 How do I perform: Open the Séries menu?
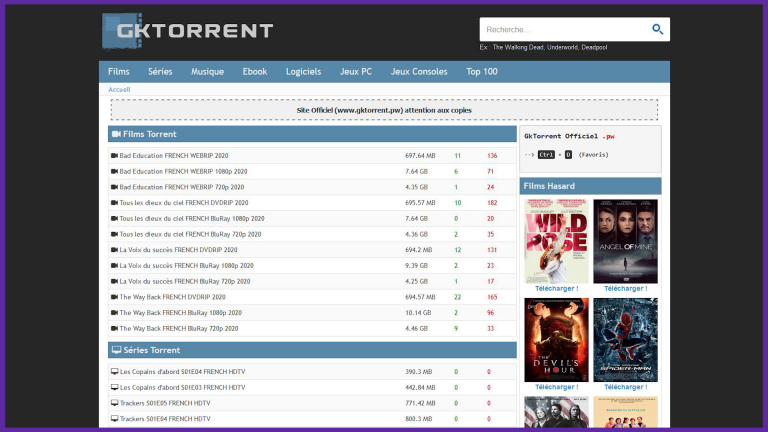click(160, 72)
